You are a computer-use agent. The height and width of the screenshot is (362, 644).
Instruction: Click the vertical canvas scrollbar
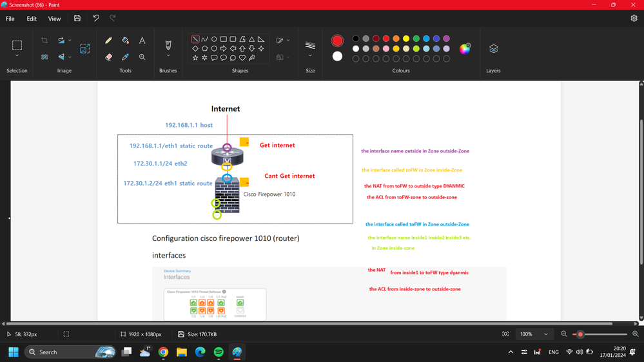pos(641,193)
